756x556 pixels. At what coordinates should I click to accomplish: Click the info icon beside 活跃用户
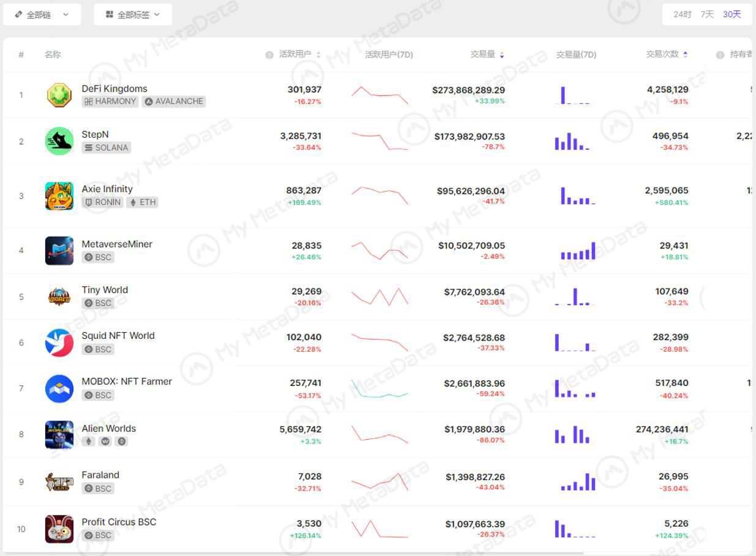tap(269, 55)
